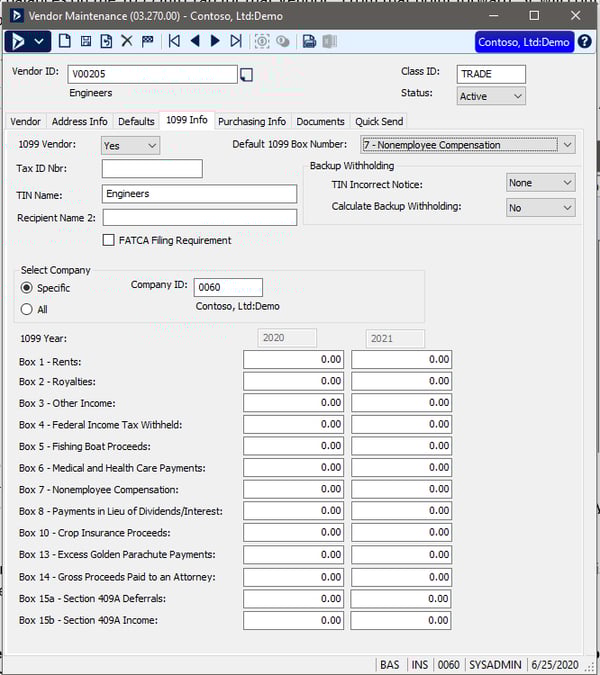Open the Calculate Backup Withholding dropdown
The width and height of the screenshot is (600, 675).
(x=541, y=207)
